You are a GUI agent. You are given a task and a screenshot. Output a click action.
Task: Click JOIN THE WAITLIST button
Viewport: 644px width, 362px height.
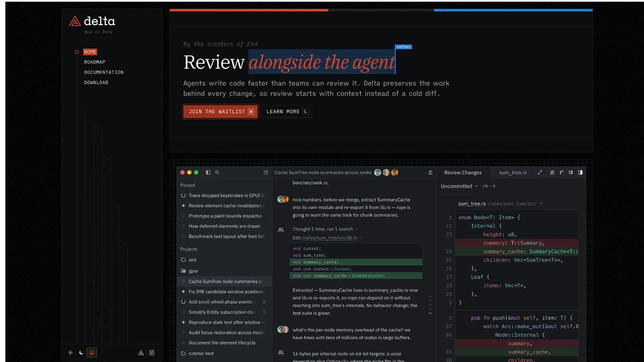pyautogui.click(x=220, y=112)
